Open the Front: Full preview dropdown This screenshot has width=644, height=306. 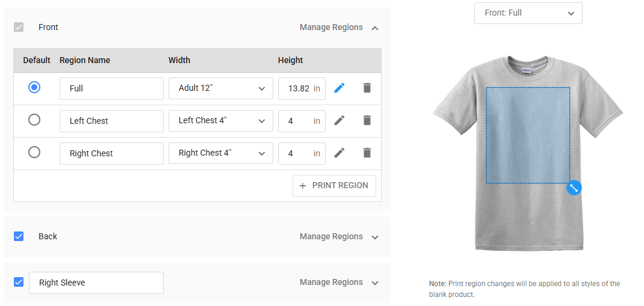tap(528, 13)
